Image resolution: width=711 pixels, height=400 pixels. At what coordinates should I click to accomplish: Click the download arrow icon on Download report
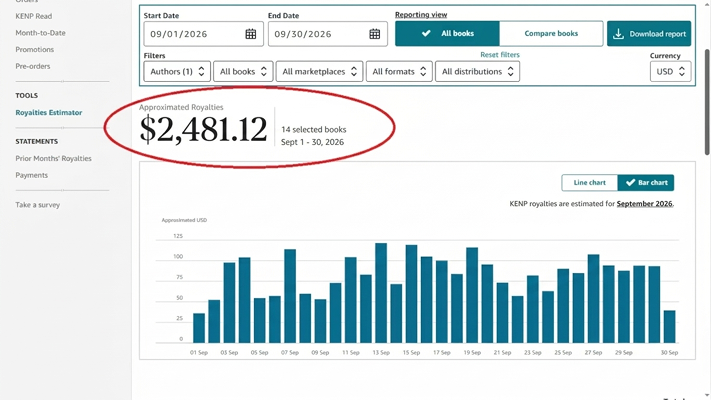(618, 34)
